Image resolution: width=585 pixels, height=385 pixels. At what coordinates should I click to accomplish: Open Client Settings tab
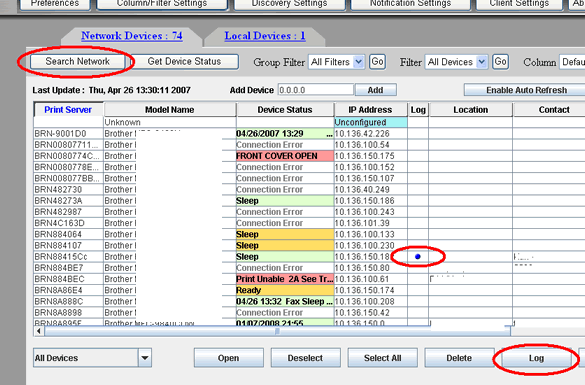coord(519,4)
